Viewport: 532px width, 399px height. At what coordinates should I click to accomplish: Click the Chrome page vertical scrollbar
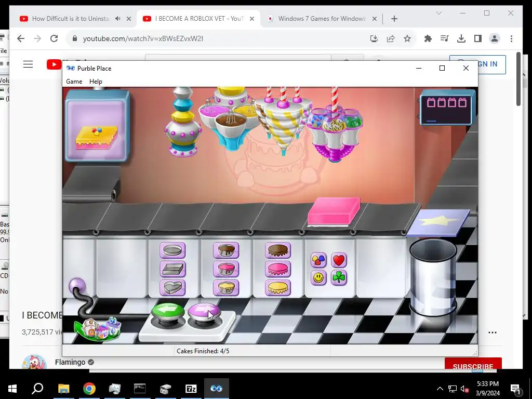[x=518, y=79]
